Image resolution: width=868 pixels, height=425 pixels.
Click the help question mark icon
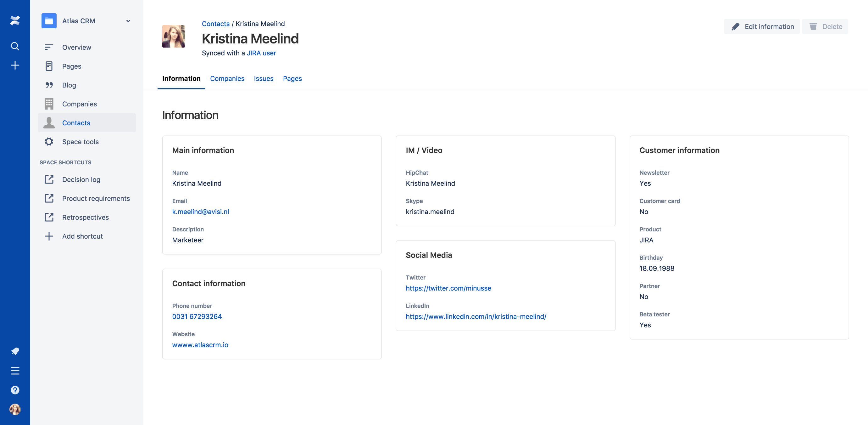tap(15, 390)
